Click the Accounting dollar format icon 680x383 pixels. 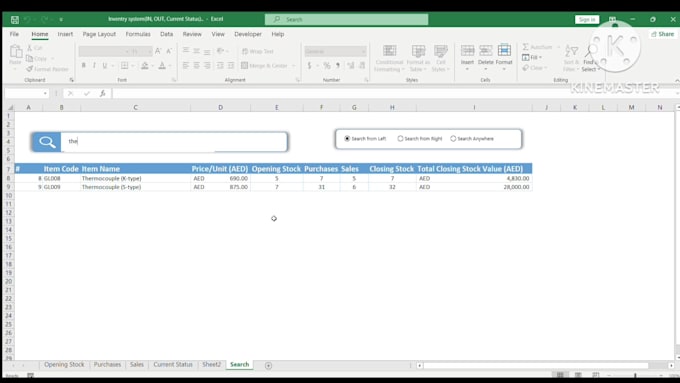[309, 65]
